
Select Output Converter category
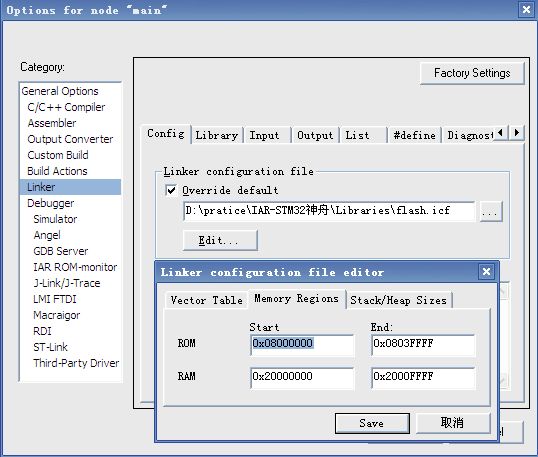(70, 139)
